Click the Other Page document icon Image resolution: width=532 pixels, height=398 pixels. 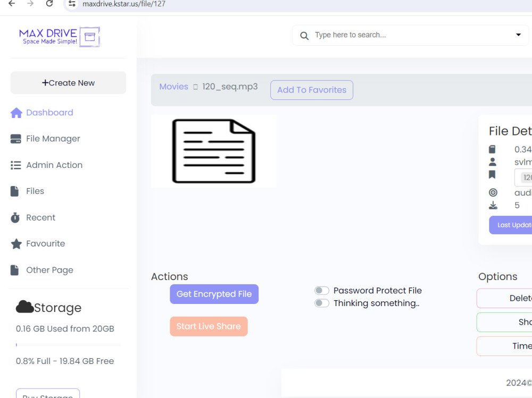(14, 270)
